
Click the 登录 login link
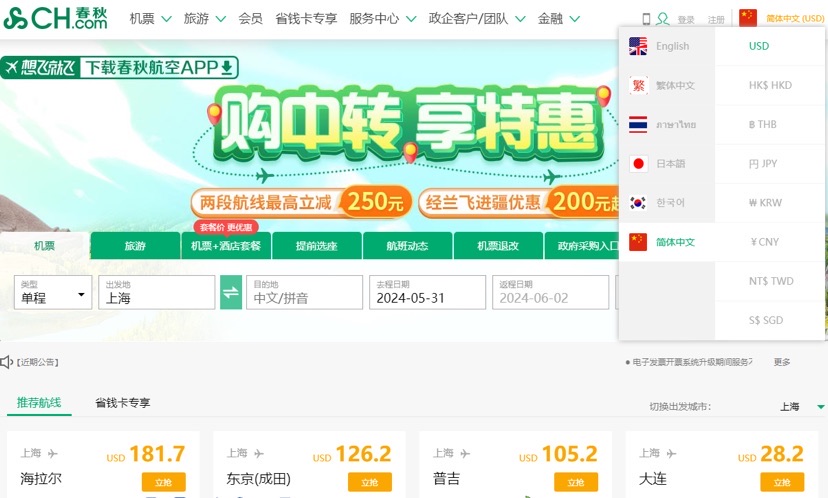coord(686,20)
